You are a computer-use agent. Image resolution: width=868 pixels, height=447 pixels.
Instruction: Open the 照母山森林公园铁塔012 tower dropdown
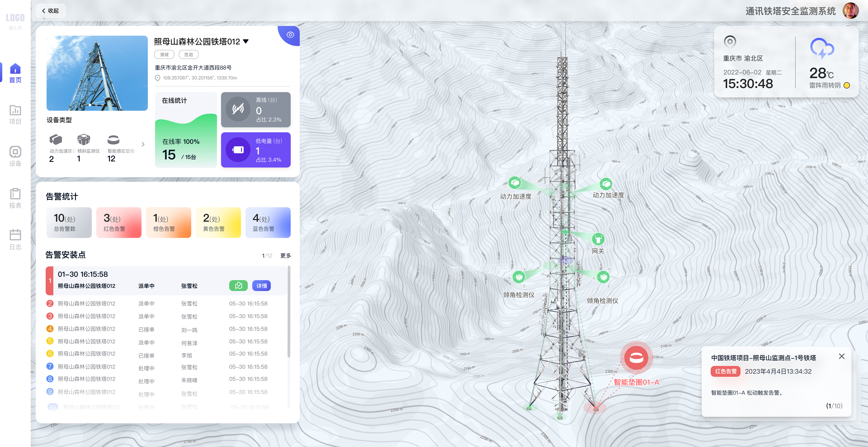246,41
